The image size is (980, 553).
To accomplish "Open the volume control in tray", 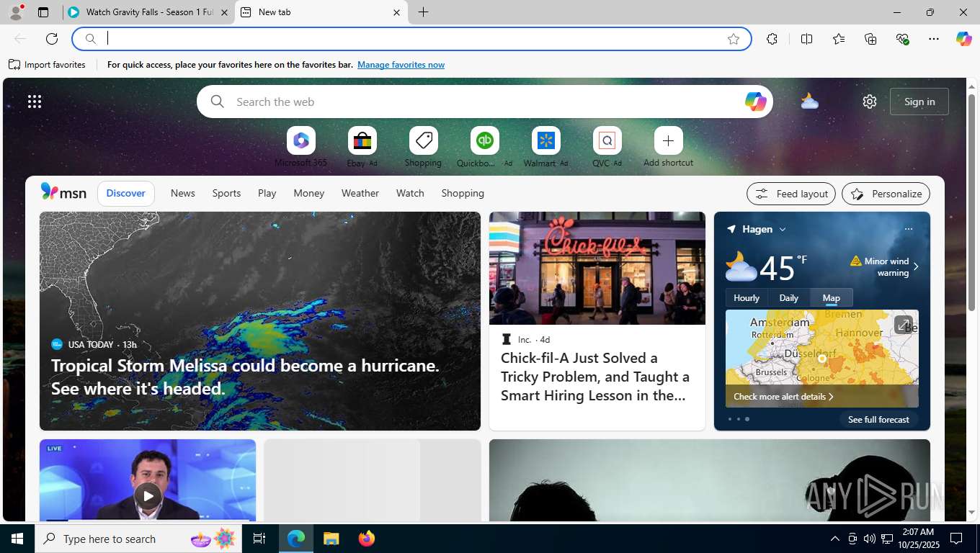I will (870, 539).
